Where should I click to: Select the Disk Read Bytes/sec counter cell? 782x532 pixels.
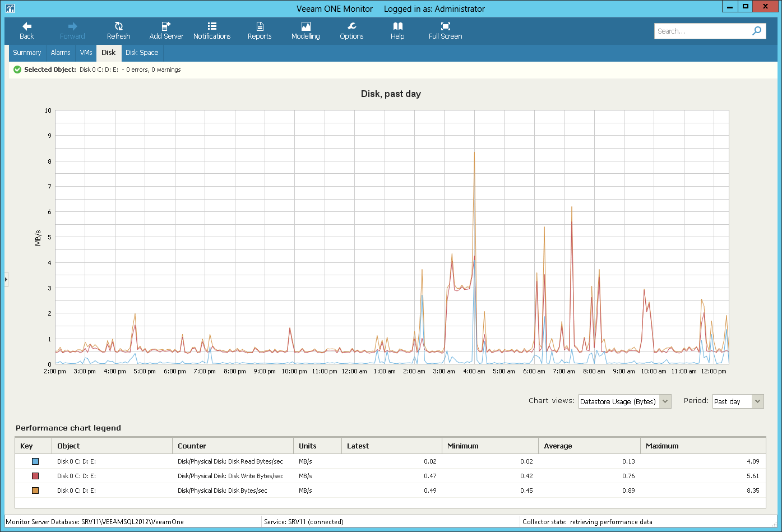tap(230, 461)
